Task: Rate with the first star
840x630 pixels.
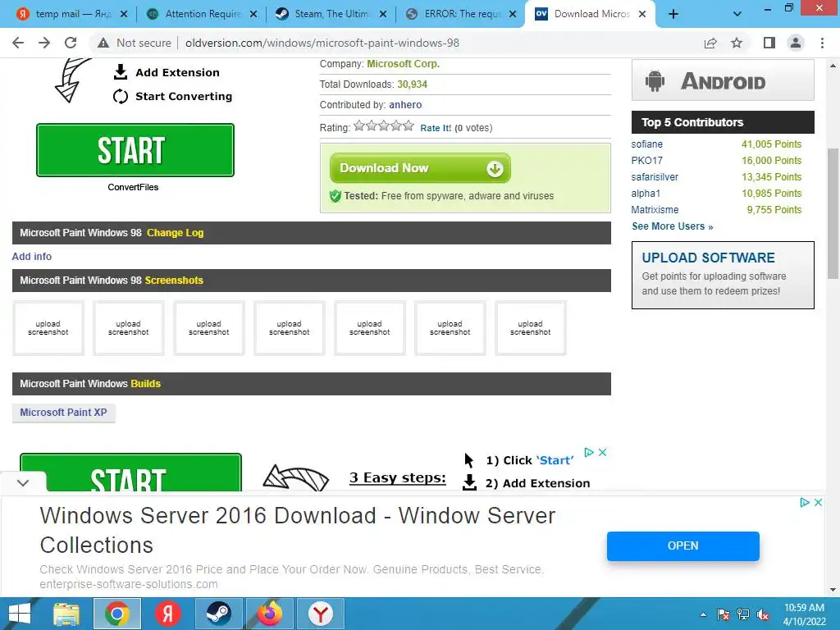Action: [359, 126]
